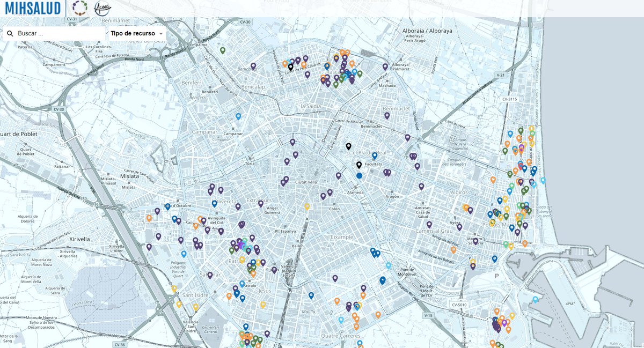Select light-blue marker above Quatre Carreres label
Image resolution: width=644 pixels, height=348 pixels.
pyautogui.click(x=341, y=320)
